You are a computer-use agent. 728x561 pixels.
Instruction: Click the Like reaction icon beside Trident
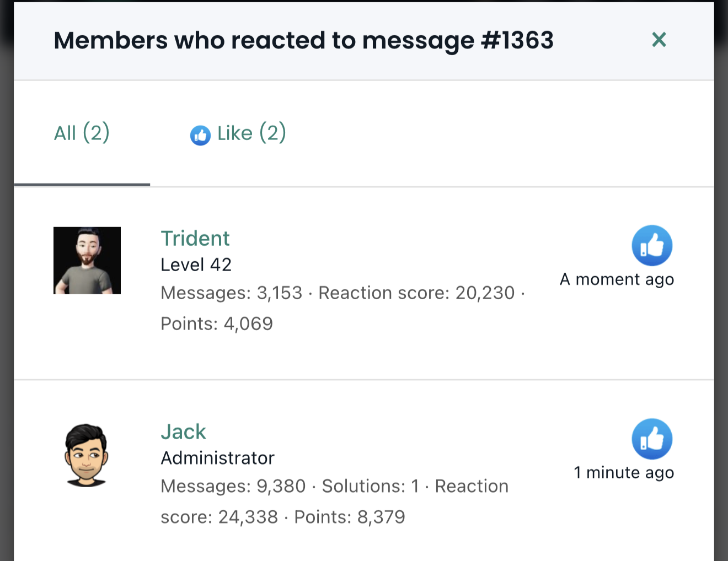click(x=652, y=246)
